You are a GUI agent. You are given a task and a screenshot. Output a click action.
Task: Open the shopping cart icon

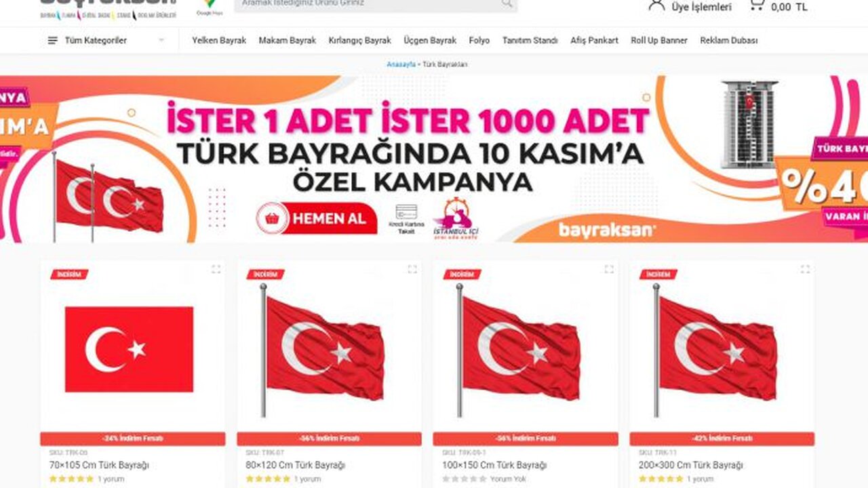[757, 5]
